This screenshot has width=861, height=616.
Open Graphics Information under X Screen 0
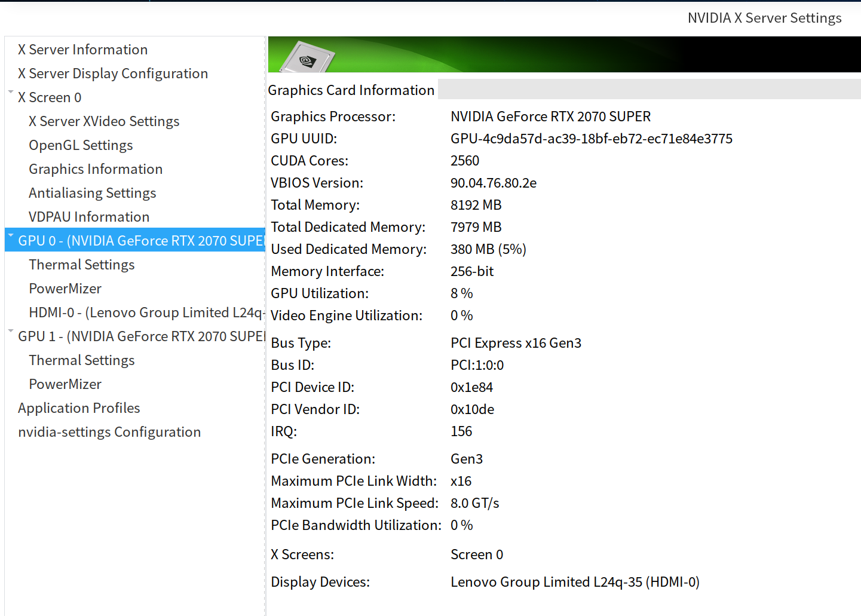96,169
